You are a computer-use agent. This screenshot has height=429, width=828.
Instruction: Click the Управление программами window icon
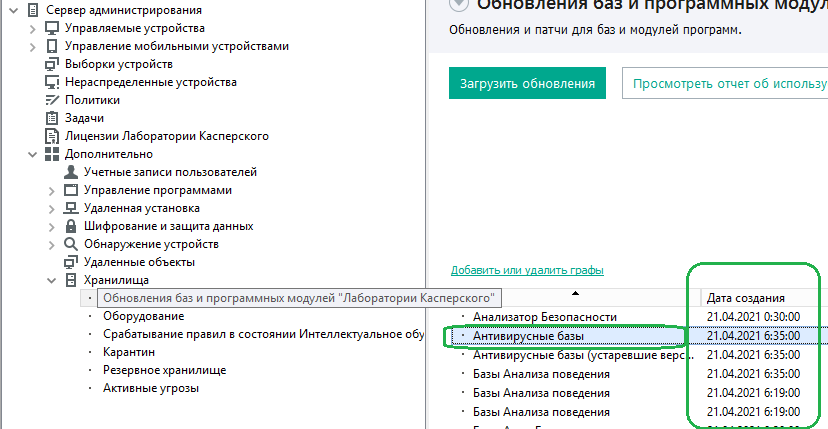[x=71, y=190]
